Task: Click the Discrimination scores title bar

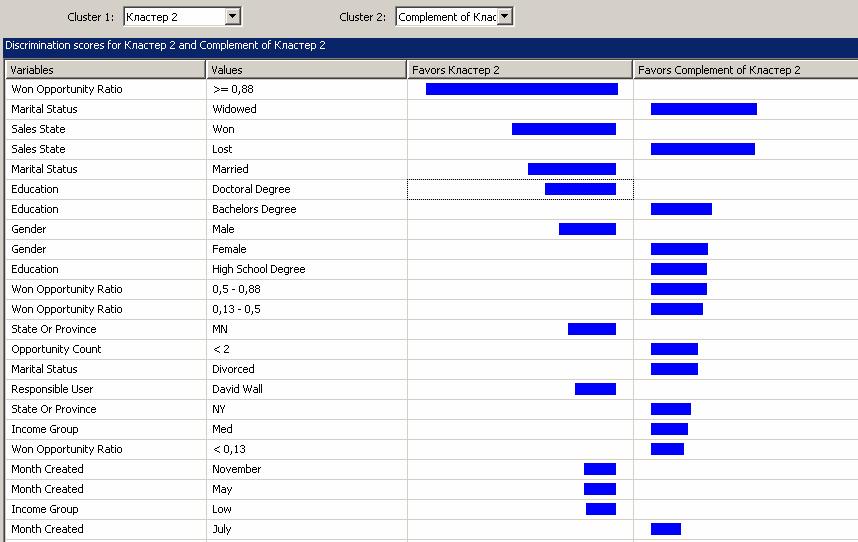Action: pos(430,46)
